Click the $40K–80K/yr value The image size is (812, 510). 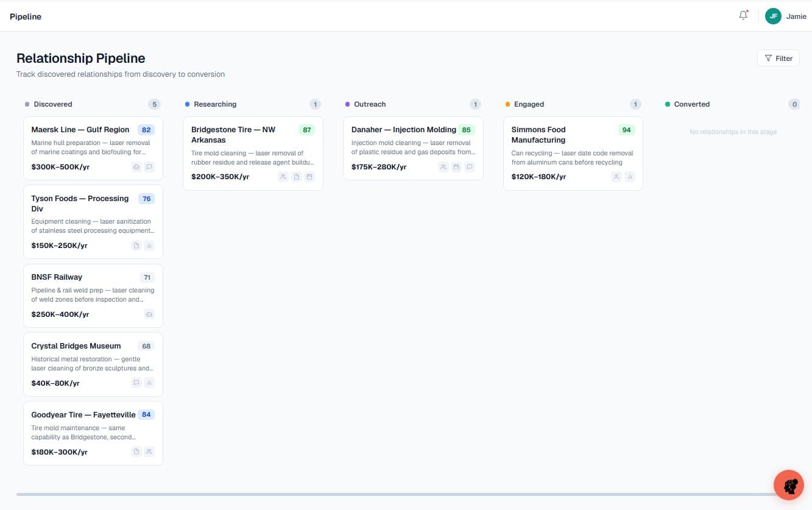pos(55,383)
